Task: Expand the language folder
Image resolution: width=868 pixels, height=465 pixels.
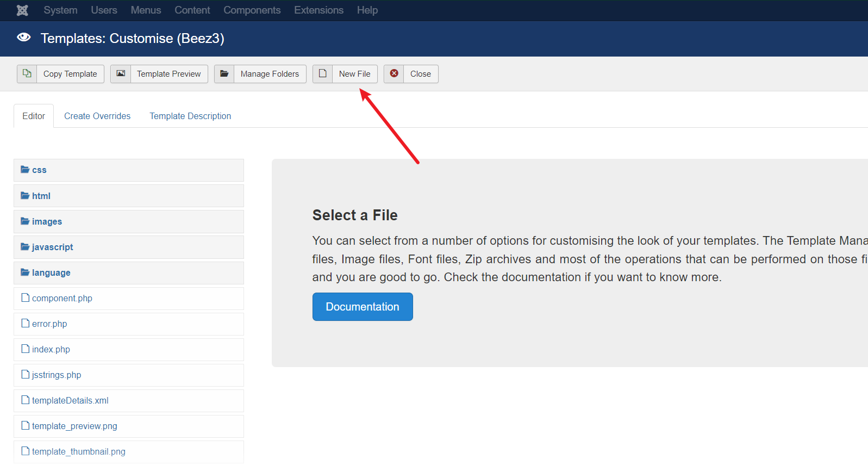Action: click(x=129, y=272)
